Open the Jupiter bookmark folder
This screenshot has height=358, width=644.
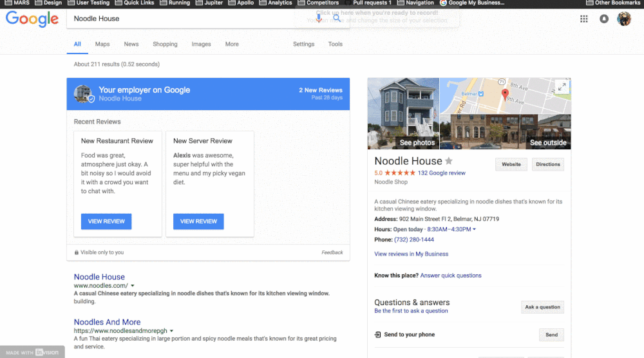209,3
